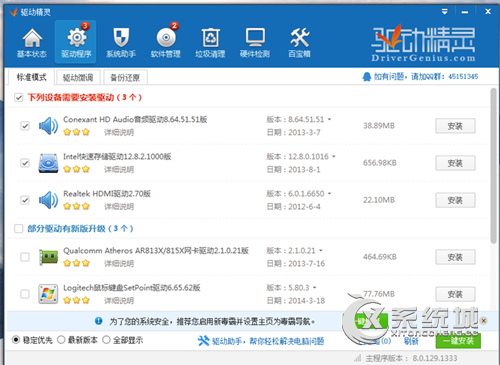Click the 656.98KB file size
The height and width of the screenshot is (365, 500).
pos(380,163)
